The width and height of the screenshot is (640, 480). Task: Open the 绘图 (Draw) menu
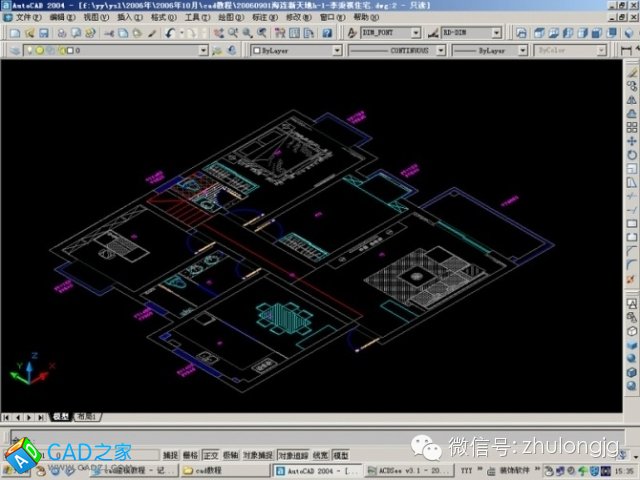[229, 17]
